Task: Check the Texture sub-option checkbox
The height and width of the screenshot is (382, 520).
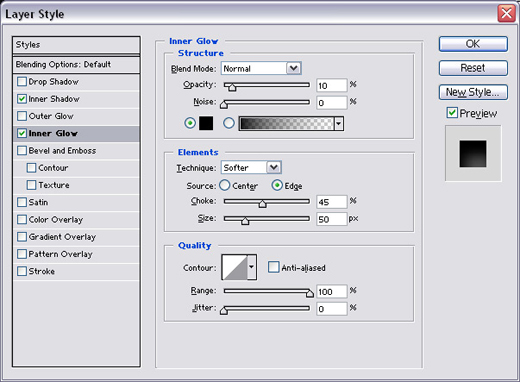Action: (31, 185)
